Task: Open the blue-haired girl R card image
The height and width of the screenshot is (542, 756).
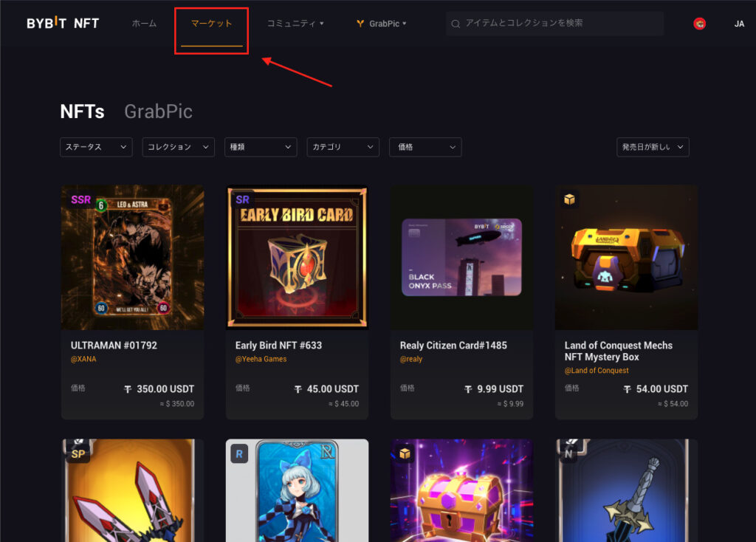Action: pos(297,490)
